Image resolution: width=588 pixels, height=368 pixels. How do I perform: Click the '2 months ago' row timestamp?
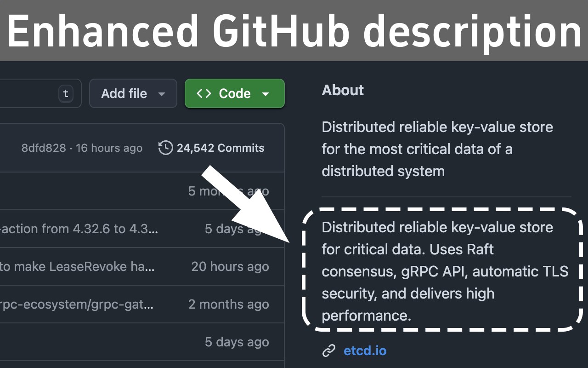228,304
